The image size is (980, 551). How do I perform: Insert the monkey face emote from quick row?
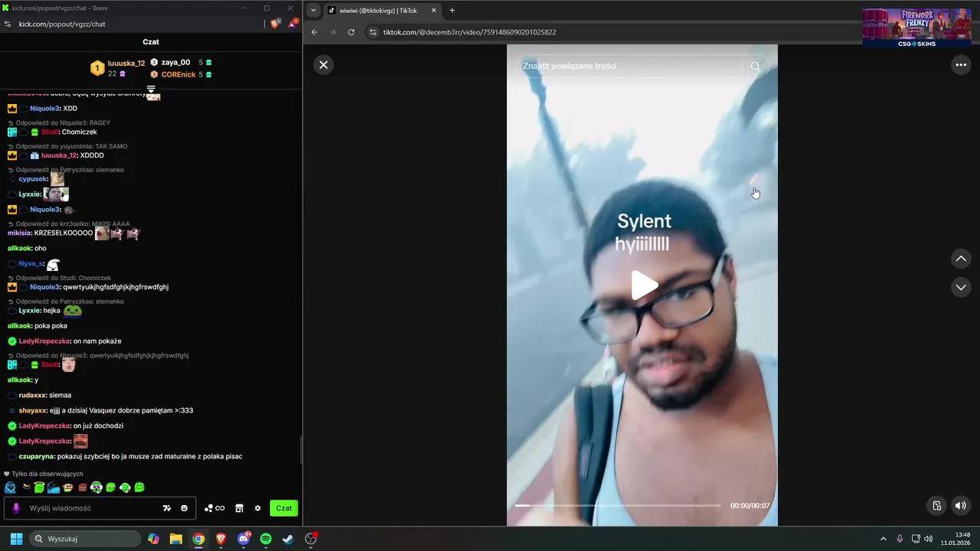click(x=68, y=487)
